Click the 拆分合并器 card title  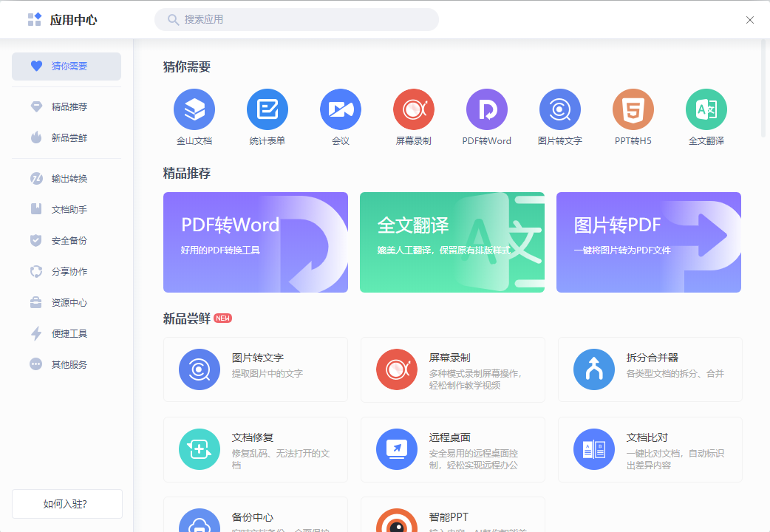click(x=653, y=358)
